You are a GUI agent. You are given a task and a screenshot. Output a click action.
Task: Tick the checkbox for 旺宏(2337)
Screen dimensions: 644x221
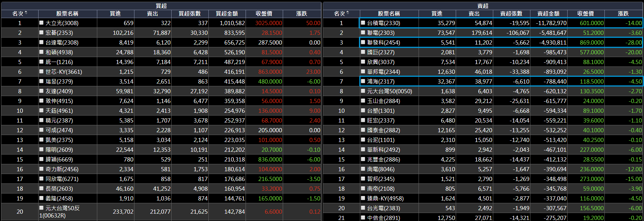pos(363,120)
